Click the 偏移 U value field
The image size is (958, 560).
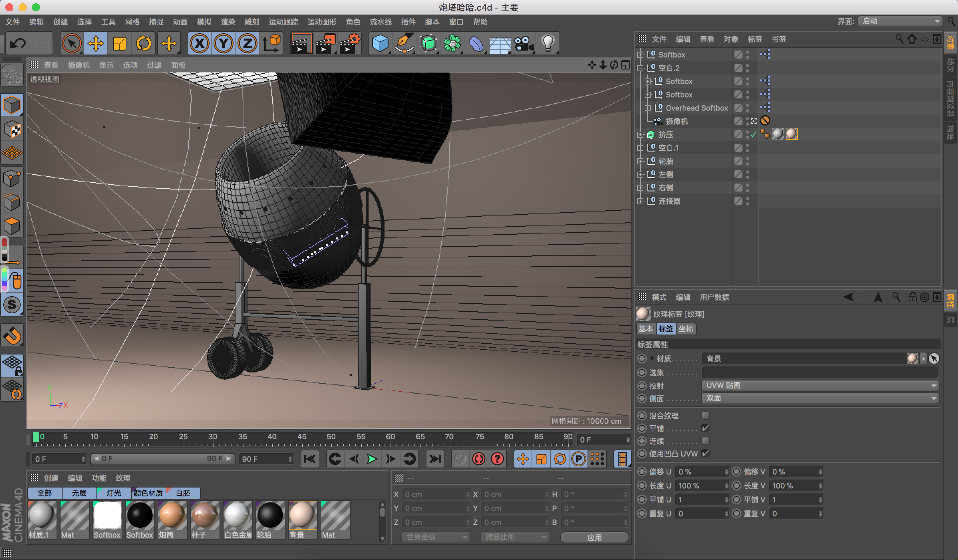702,472
